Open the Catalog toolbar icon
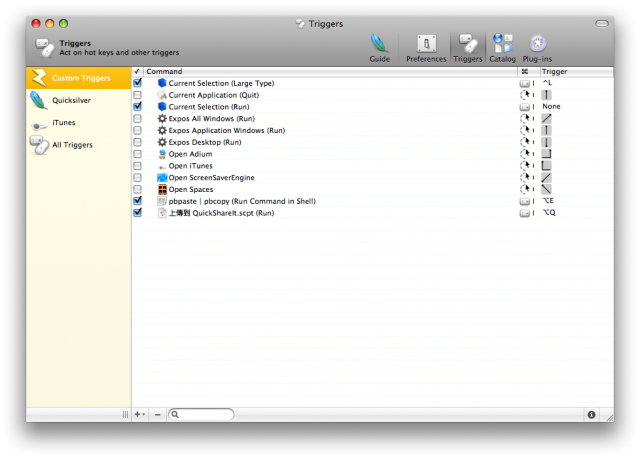The image size is (640, 458). coord(502,48)
